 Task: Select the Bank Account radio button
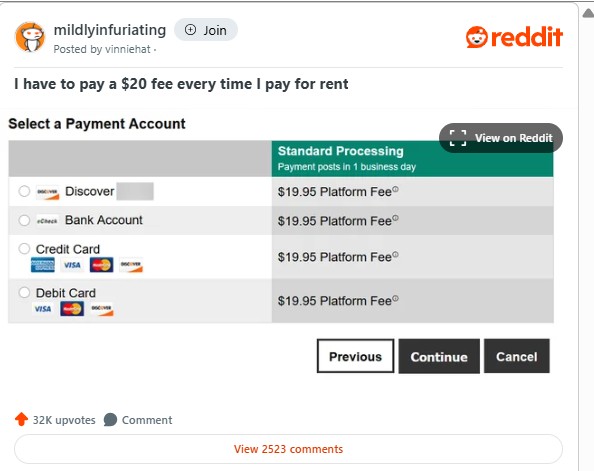coord(24,220)
